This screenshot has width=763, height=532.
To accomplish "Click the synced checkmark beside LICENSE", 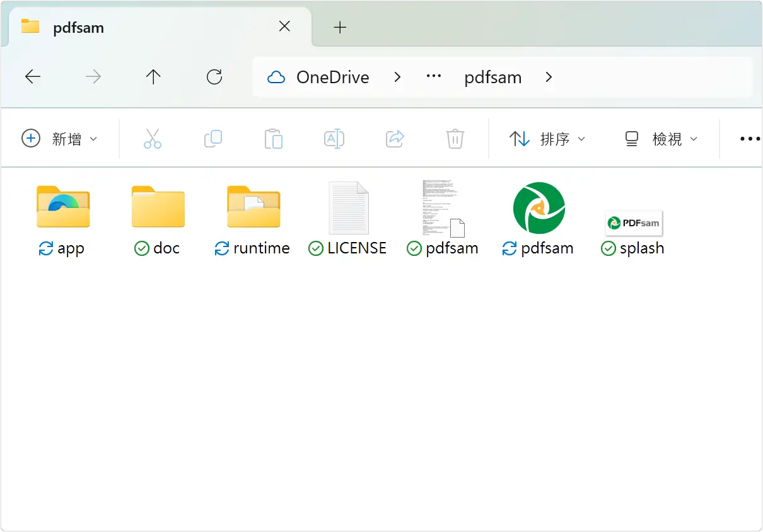I will (316, 249).
